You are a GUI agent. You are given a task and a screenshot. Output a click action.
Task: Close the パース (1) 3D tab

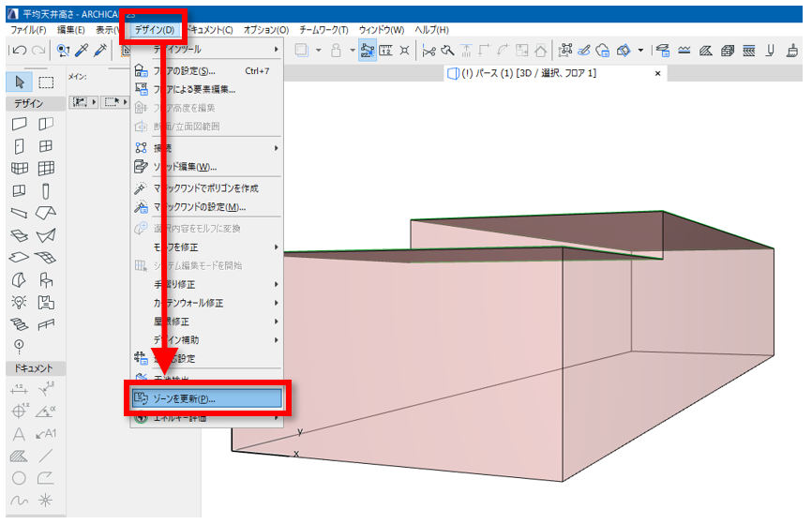point(657,73)
